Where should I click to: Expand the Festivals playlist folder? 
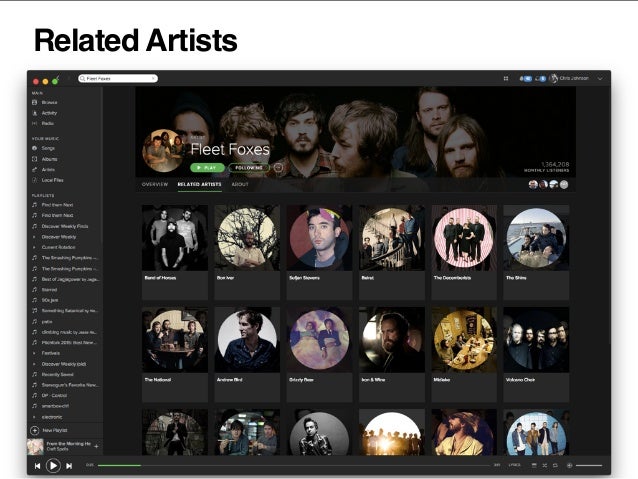[x=34, y=353]
